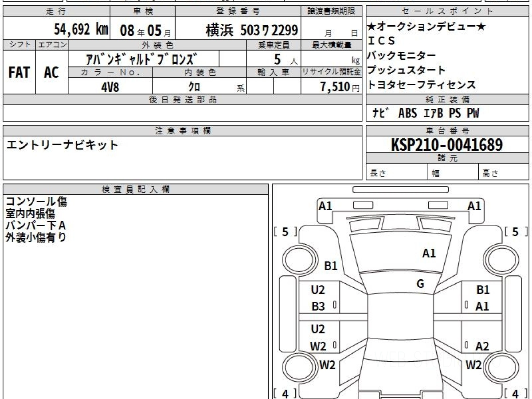Screen dimensions: 532x399
Task: Click the 外装色 header cell
Action: point(157,45)
